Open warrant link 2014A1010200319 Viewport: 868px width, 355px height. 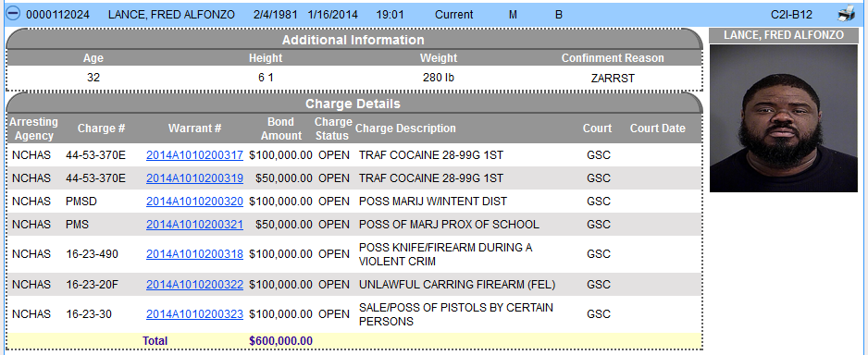(194, 178)
